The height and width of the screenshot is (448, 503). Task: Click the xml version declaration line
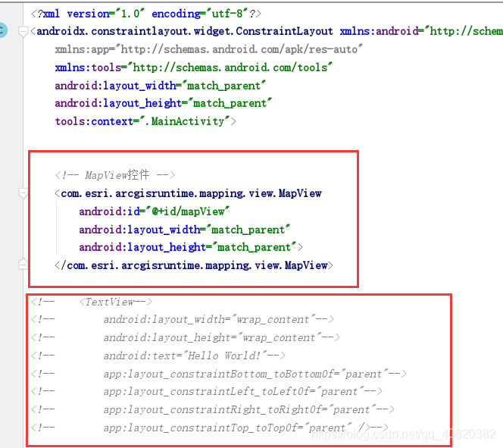tap(146, 14)
